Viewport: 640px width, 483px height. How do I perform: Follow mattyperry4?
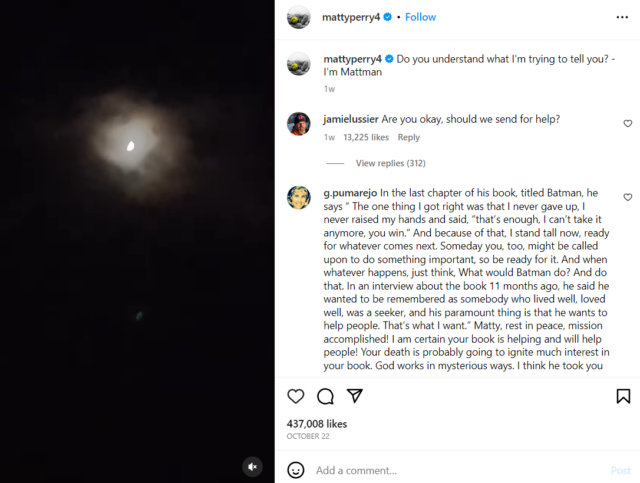tap(420, 17)
